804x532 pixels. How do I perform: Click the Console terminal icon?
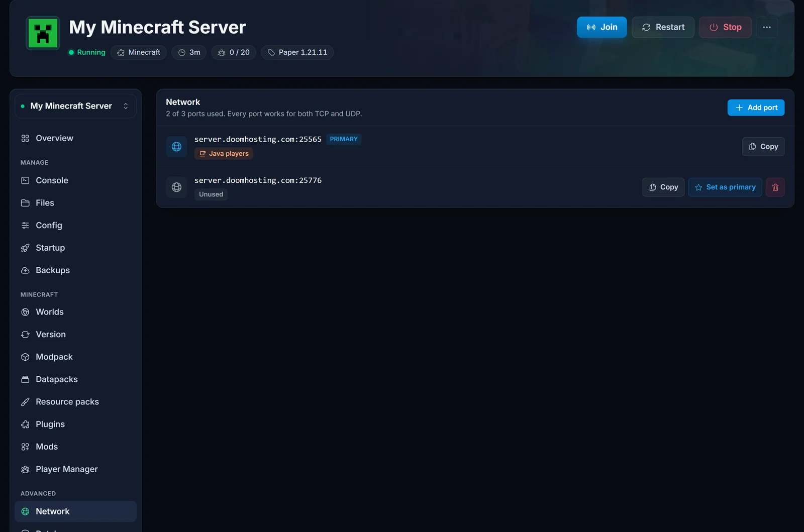click(x=25, y=180)
